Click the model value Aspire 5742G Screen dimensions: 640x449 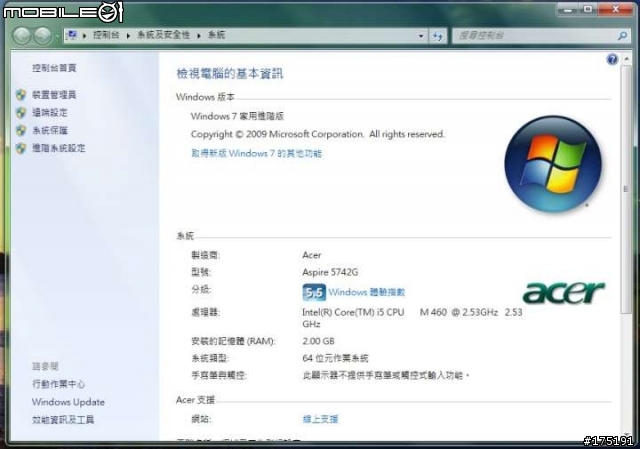click(x=330, y=272)
